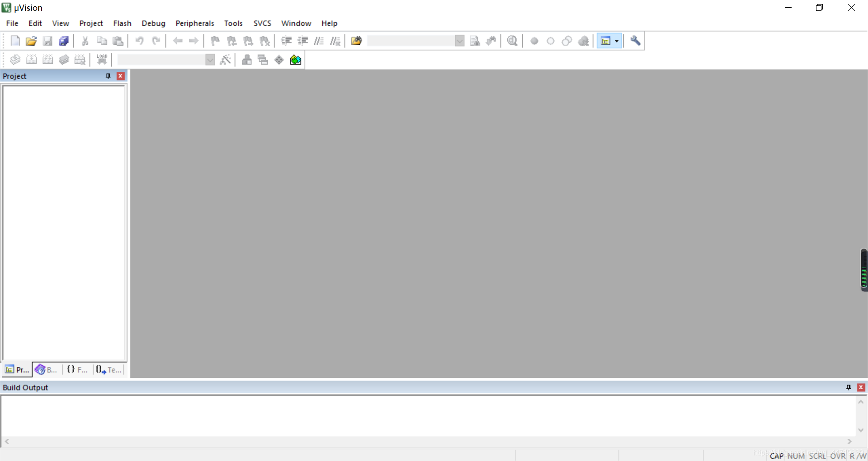This screenshot has width=868, height=461.
Task: Click the Open file folder icon
Action: [x=31, y=41]
